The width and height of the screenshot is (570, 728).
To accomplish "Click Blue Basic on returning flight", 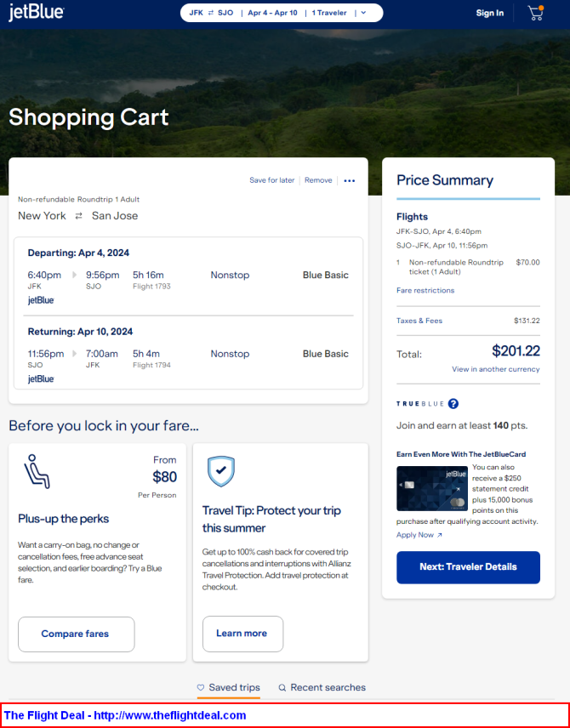I will pos(326,354).
